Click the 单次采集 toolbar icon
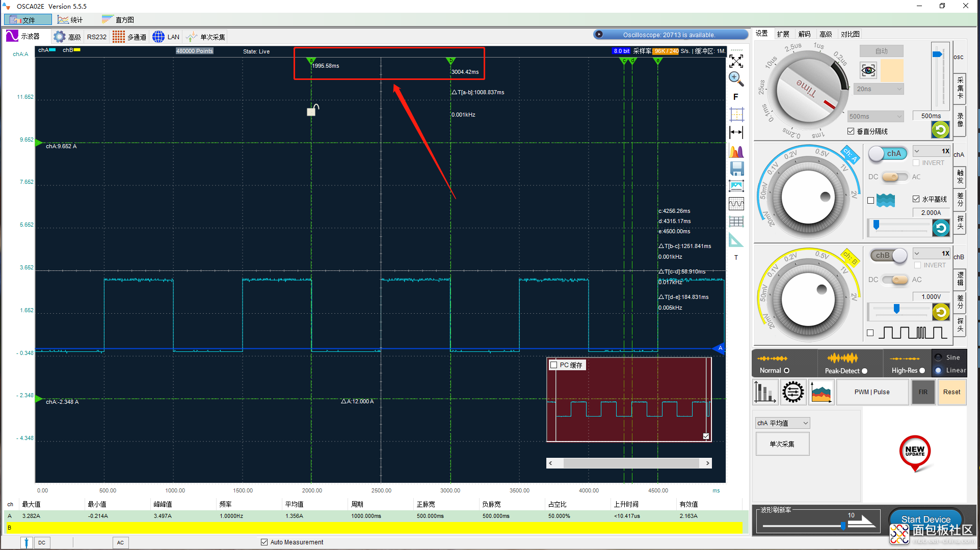The width and height of the screenshot is (980, 550). (206, 37)
